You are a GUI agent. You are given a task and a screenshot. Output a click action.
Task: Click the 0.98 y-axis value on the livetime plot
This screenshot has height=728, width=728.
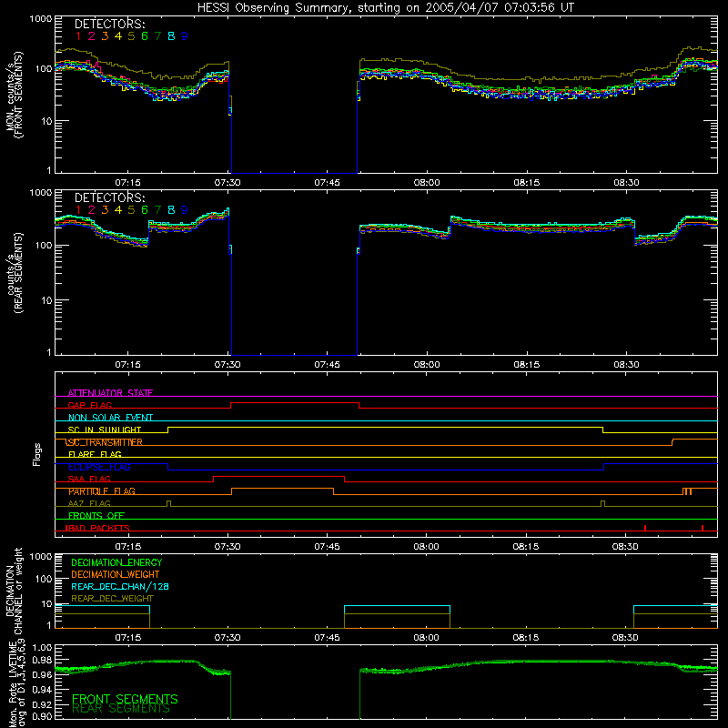pos(42,660)
